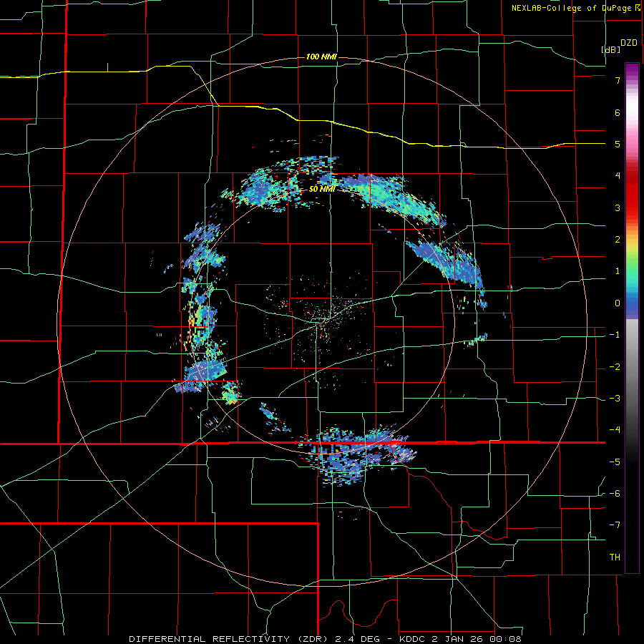Select the 2 value on the color scale

[618, 240]
